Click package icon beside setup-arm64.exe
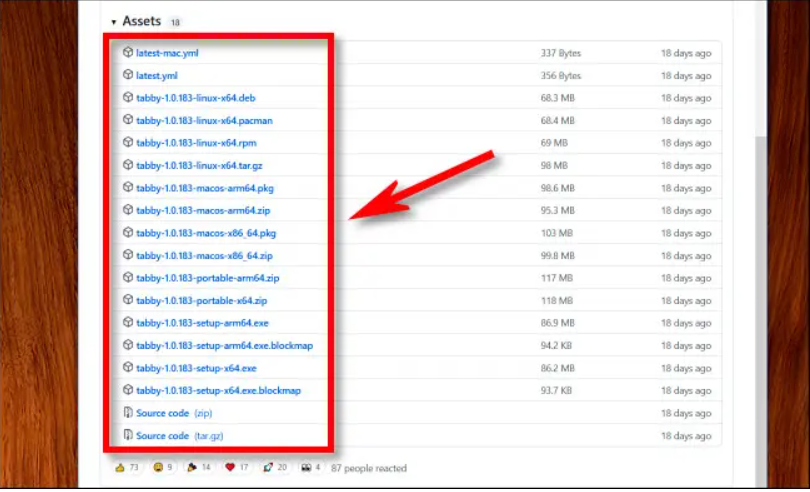The width and height of the screenshot is (810, 492). (x=128, y=322)
